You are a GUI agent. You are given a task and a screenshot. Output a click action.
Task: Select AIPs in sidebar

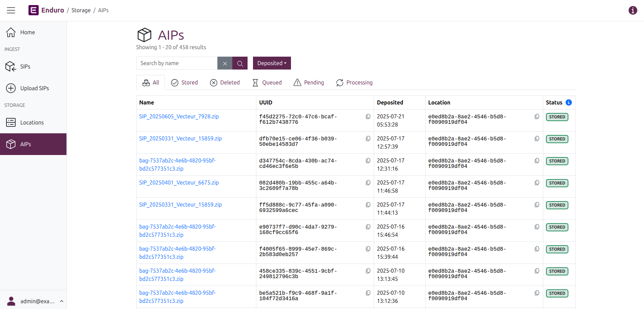tap(33, 144)
